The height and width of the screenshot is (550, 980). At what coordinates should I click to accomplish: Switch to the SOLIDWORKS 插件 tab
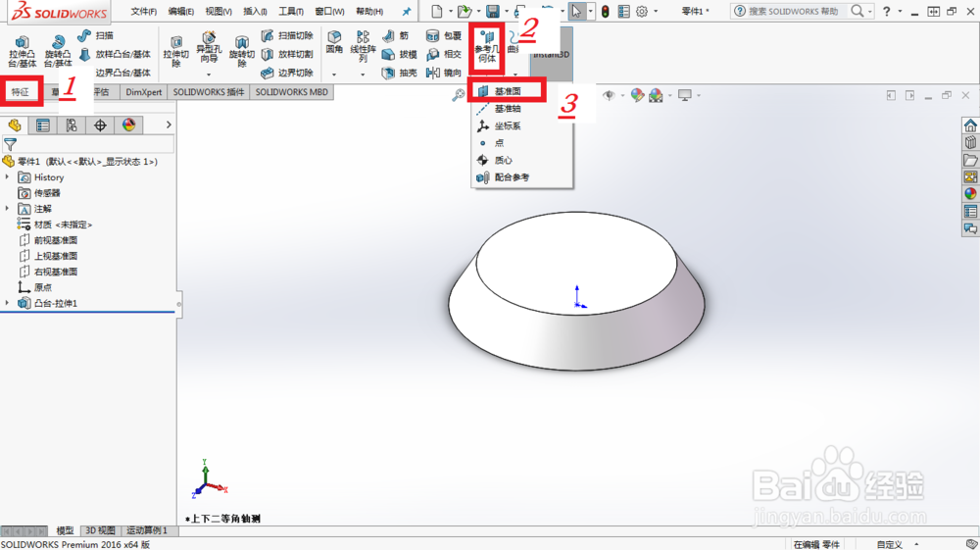click(209, 92)
